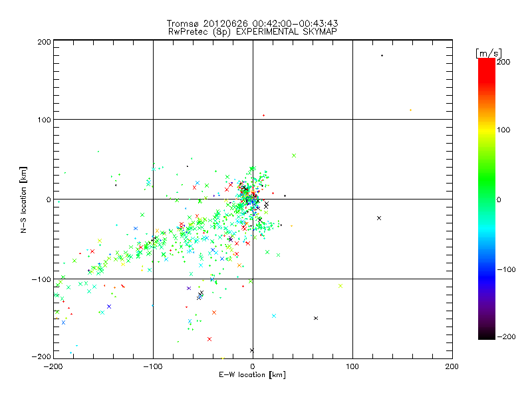Click the '200' label on the color bar
The width and height of the screenshot is (532, 399).
[x=503, y=62]
